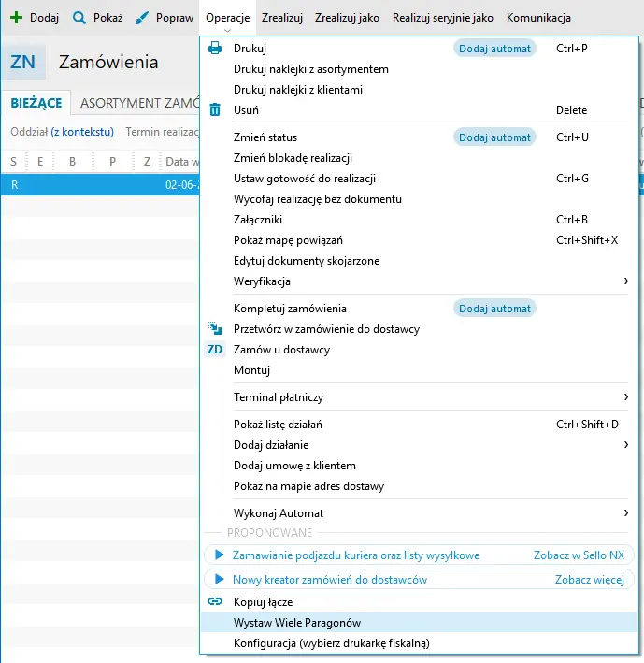Click the trash icon beside Usuń
Image resolution: width=644 pixels, height=663 pixels.
[x=215, y=110]
